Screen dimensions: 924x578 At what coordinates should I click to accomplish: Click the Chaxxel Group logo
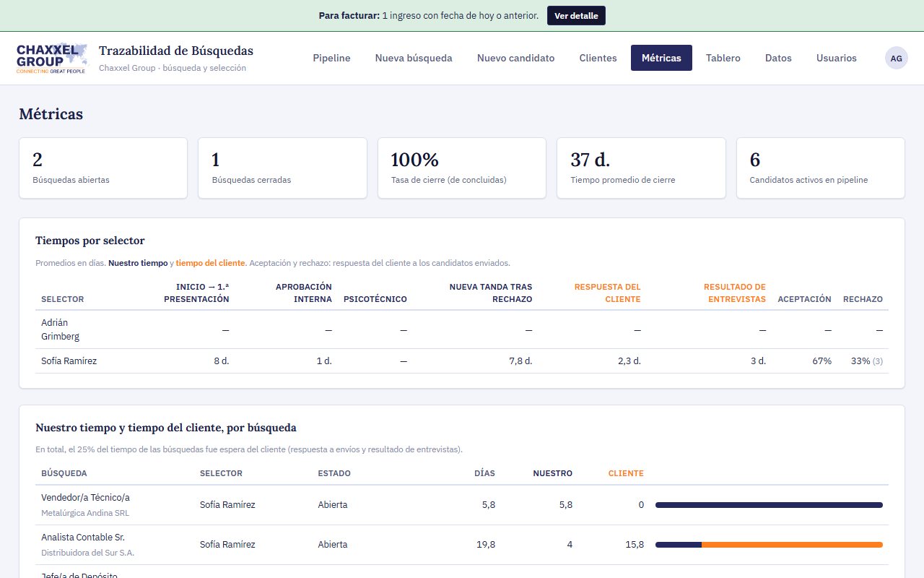coord(51,59)
